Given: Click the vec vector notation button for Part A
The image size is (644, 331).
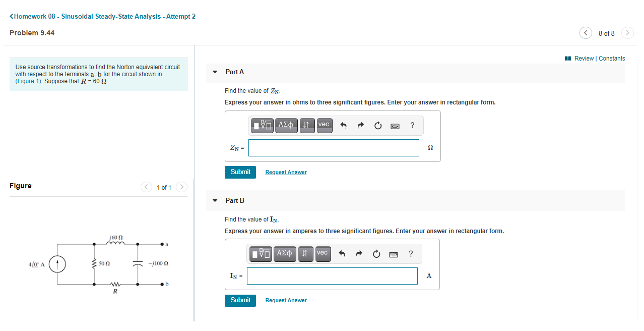Looking at the screenshot, I should pyautogui.click(x=324, y=125).
